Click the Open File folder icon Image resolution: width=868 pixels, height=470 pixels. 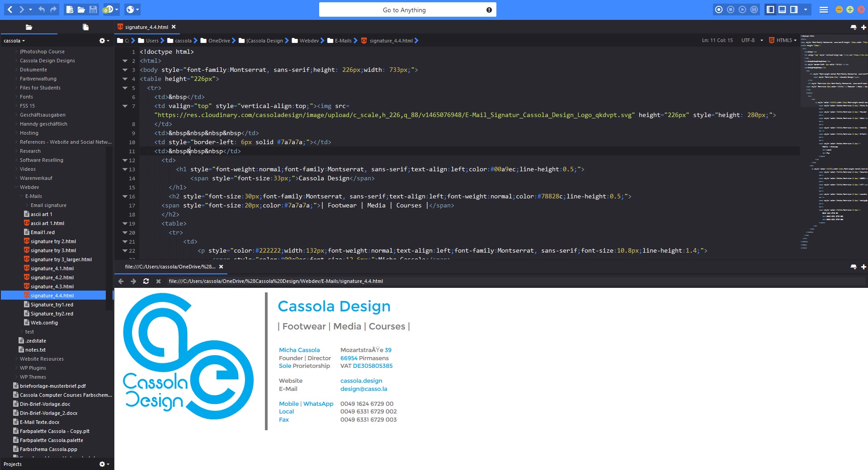coord(81,9)
